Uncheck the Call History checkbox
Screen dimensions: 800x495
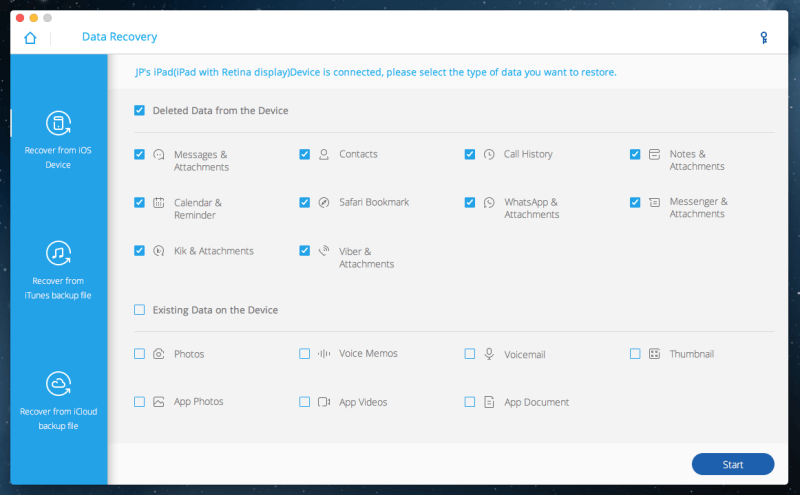469,154
